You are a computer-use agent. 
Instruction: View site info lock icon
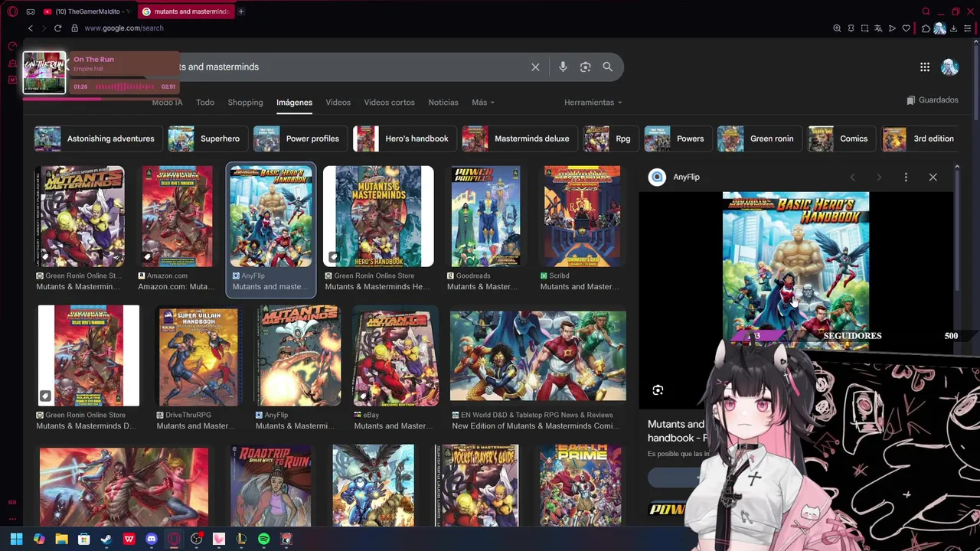[x=74, y=28]
